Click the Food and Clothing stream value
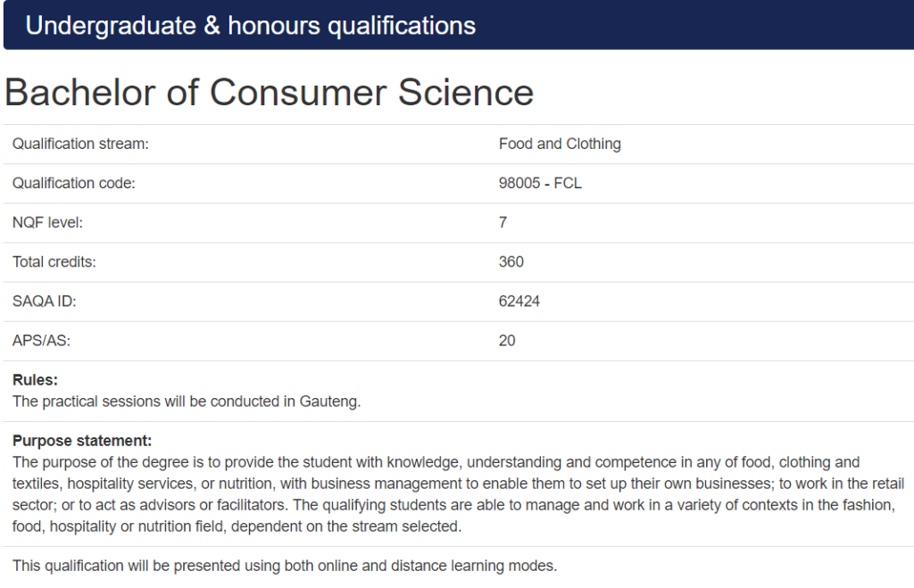The height and width of the screenshot is (588, 914). tap(560, 144)
